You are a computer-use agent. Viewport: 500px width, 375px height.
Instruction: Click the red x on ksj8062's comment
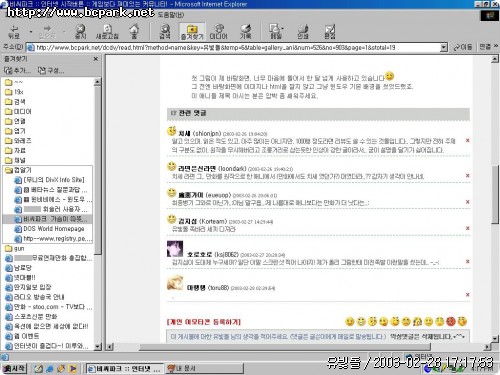467,261
